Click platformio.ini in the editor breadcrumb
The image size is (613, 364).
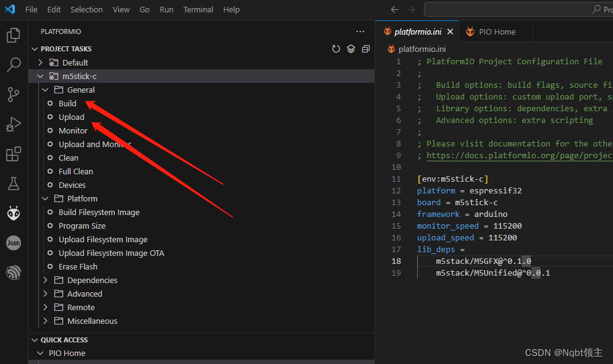click(x=422, y=49)
